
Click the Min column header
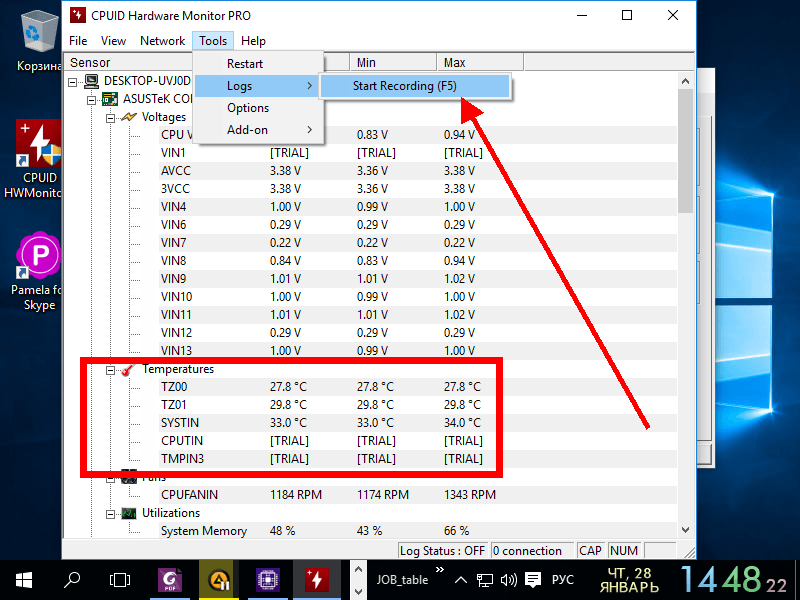coord(393,62)
